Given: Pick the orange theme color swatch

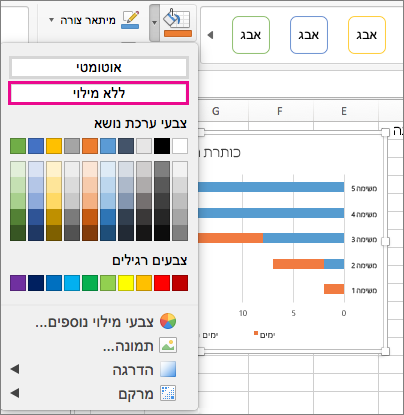Looking at the screenshot, I should [x=90, y=146].
